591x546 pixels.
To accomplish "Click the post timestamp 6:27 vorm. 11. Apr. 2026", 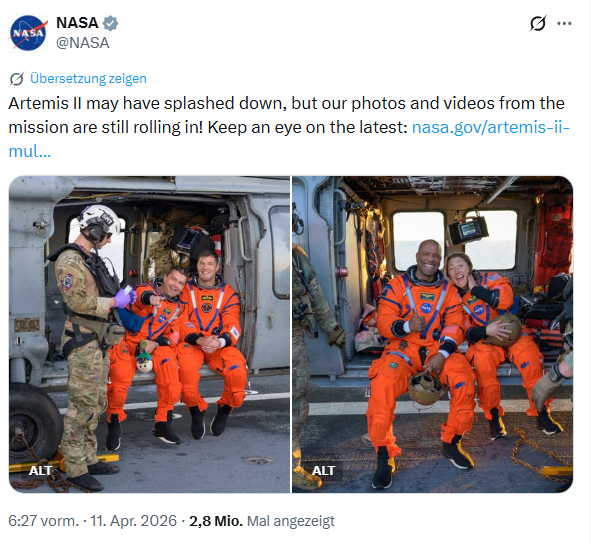I will tap(92, 521).
